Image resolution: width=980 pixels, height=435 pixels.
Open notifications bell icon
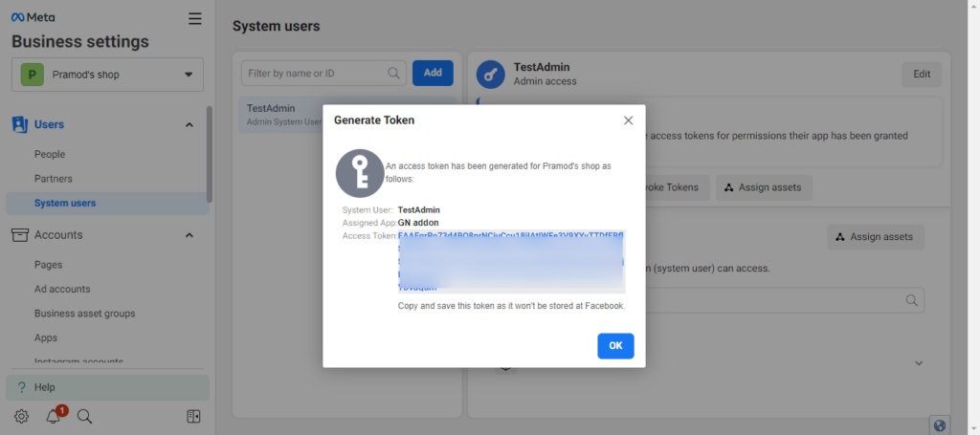[x=54, y=416]
